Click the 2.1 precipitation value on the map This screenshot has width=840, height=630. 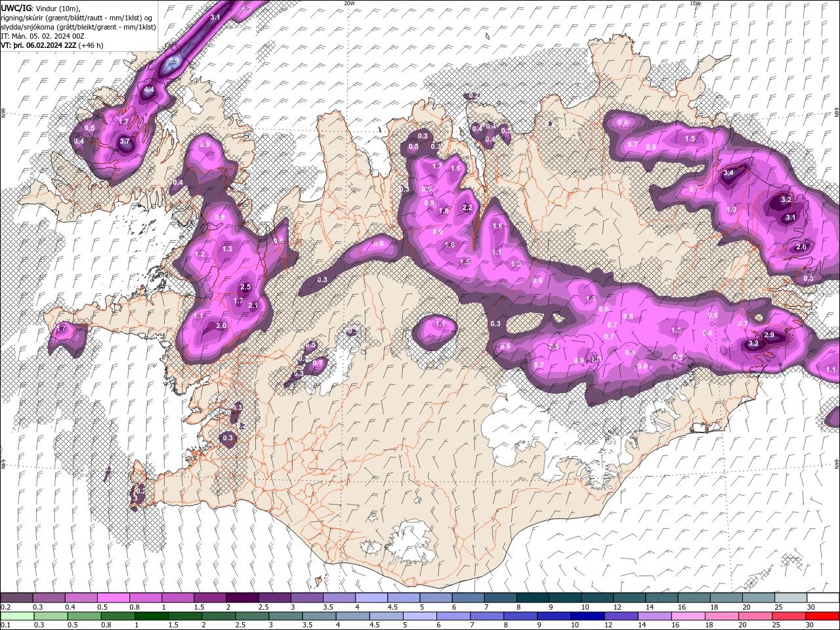tap(253, 305)
